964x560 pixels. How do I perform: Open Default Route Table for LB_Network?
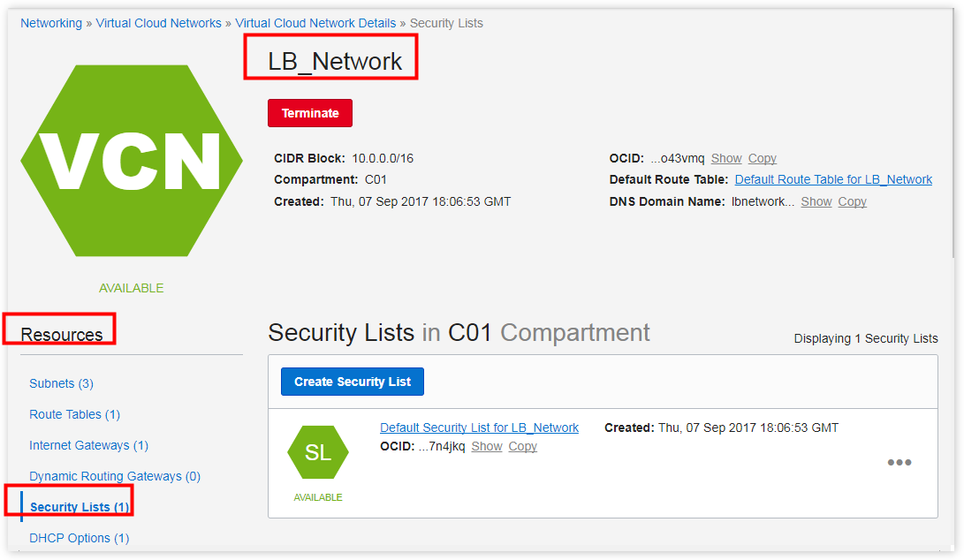[x=832, y=179]
